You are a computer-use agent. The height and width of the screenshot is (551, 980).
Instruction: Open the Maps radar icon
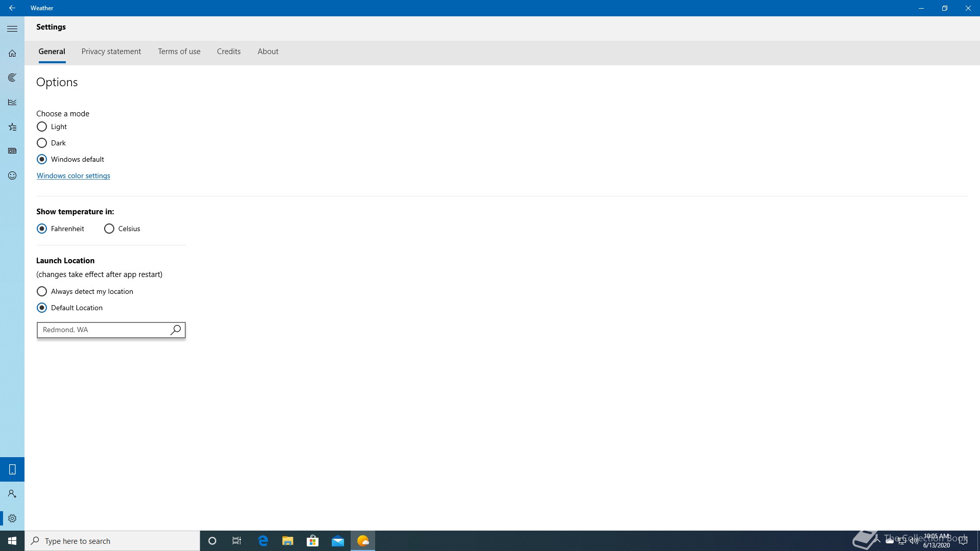point(12,78)
